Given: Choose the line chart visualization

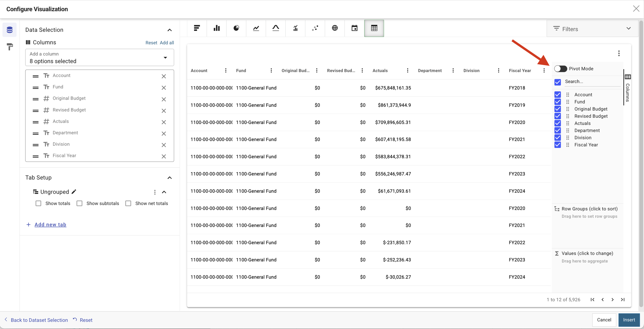Looking at the screenshot, I should tap(256, 28).
